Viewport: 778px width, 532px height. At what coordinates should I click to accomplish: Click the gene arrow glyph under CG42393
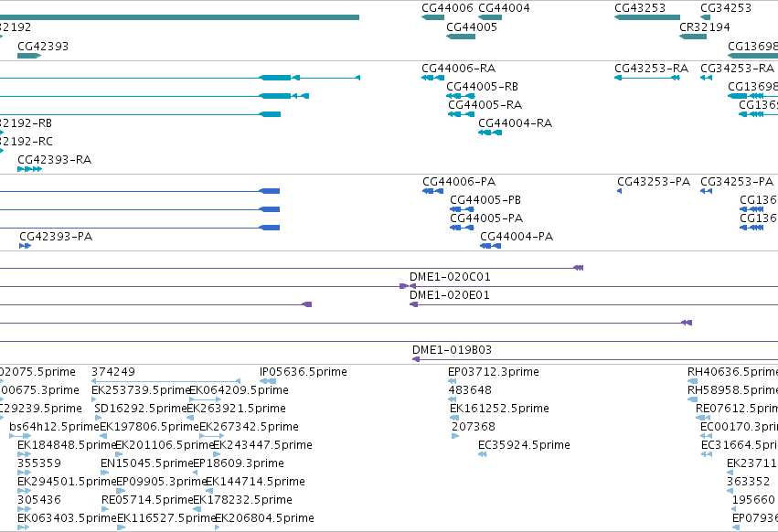tap(29, 56)
